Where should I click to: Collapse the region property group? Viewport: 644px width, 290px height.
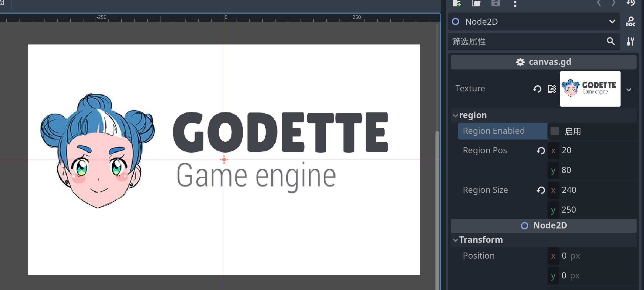click(x=456, y=115)
